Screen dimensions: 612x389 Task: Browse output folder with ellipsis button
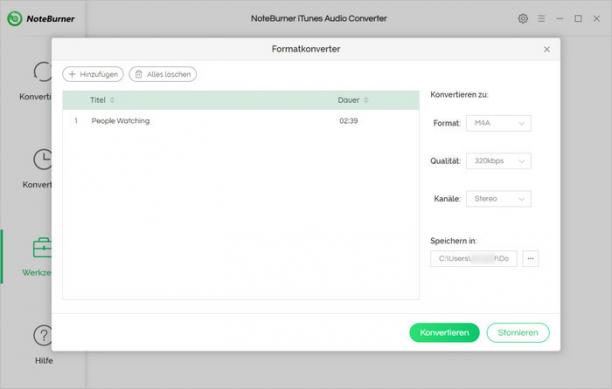530,259
